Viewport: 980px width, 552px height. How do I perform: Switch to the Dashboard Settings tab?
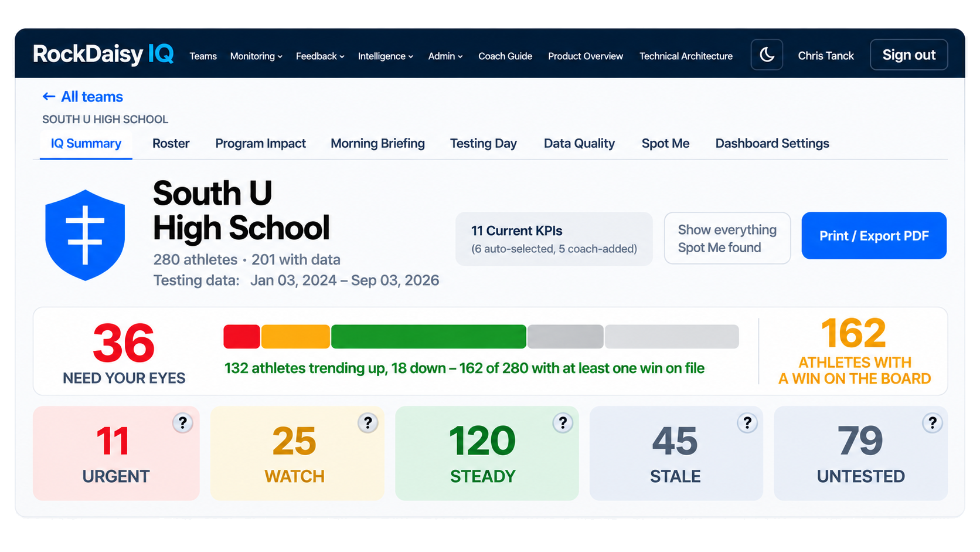772,144
